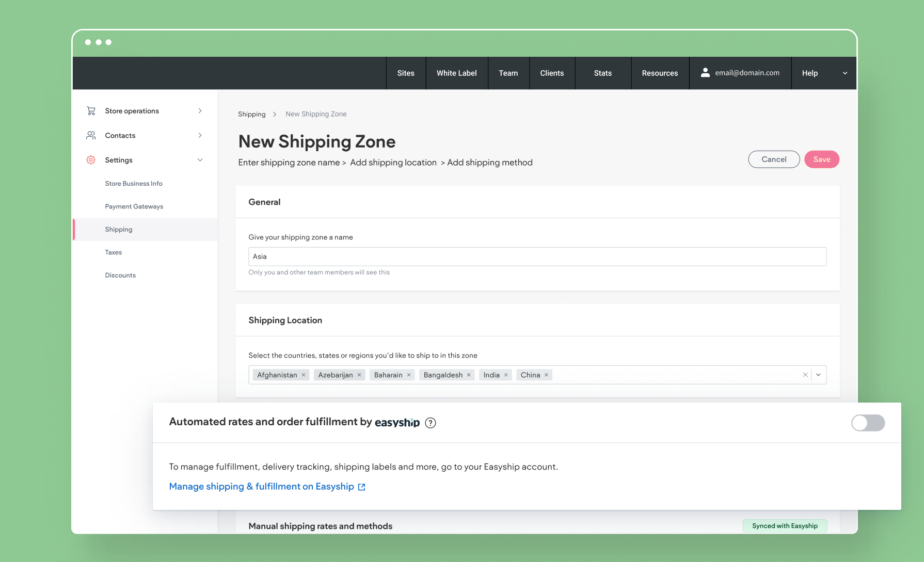Enable automated rates and fulfillment by Easyship
The height and width of the screenshot is (562, 924).
coord(868,423)
